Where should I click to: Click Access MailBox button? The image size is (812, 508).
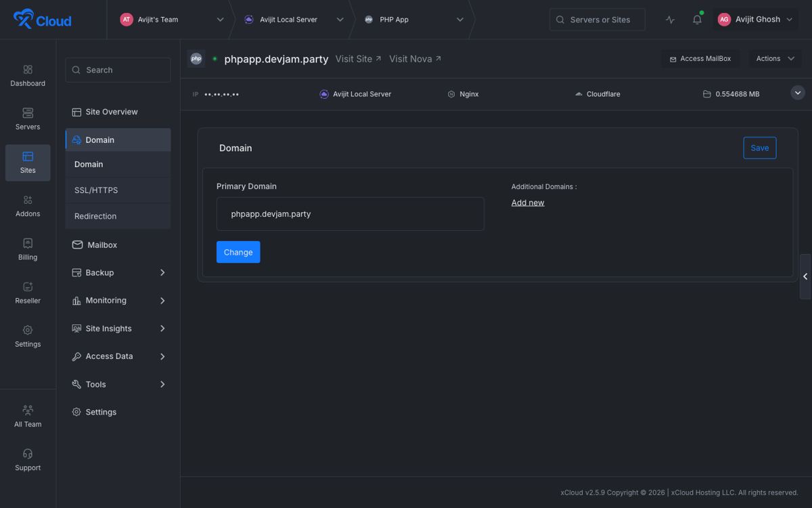(x=700, y=59)
